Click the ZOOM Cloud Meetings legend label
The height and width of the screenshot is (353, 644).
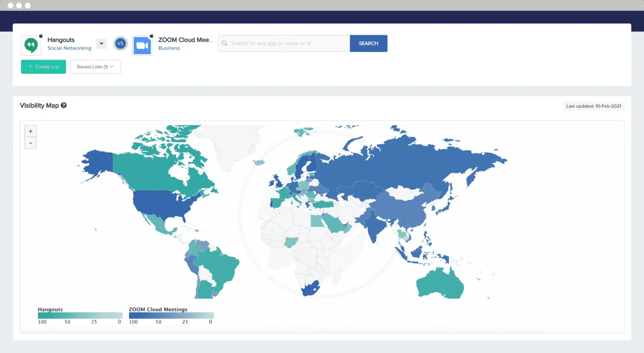tap(158, 309)
